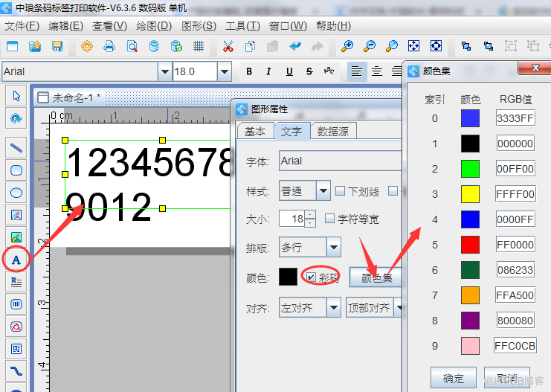
Task: Click the printer icon in the toolbar
Action: click(x=109, y=46)
